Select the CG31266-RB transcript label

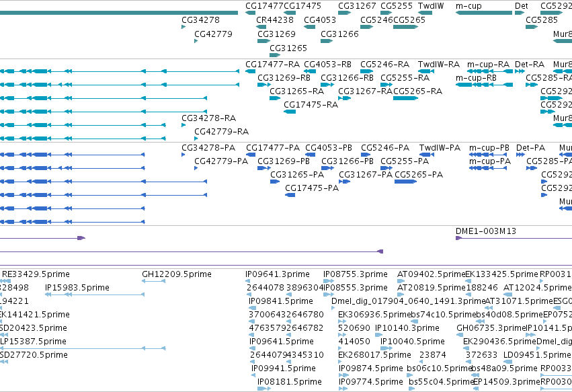pyautogui.click(x=347, y=78)
